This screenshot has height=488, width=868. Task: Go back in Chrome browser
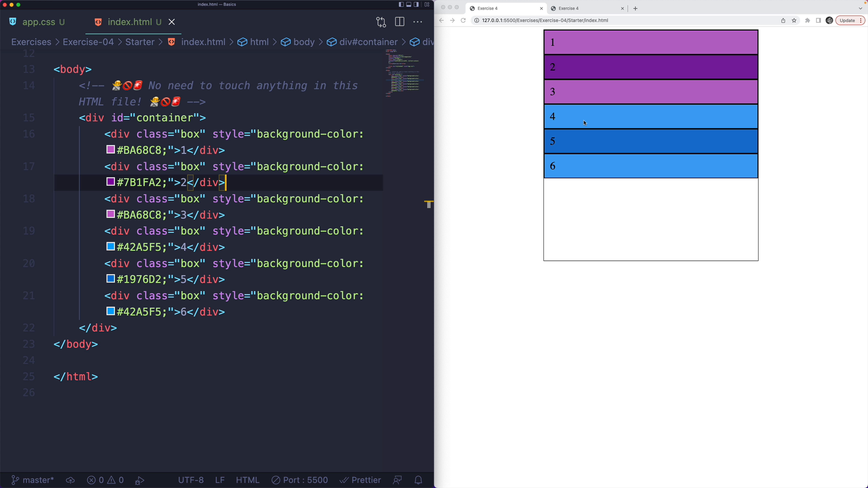point(441,20)
